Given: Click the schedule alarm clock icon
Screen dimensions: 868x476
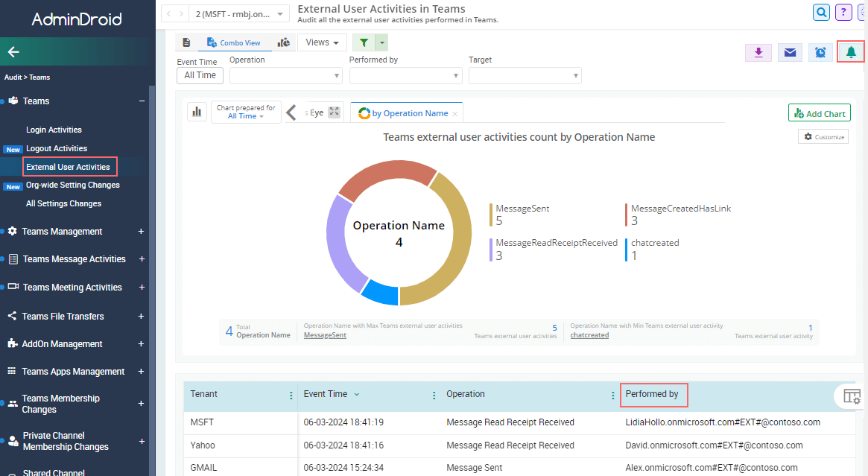Looking at the screenshot, I should coord(820,52).
